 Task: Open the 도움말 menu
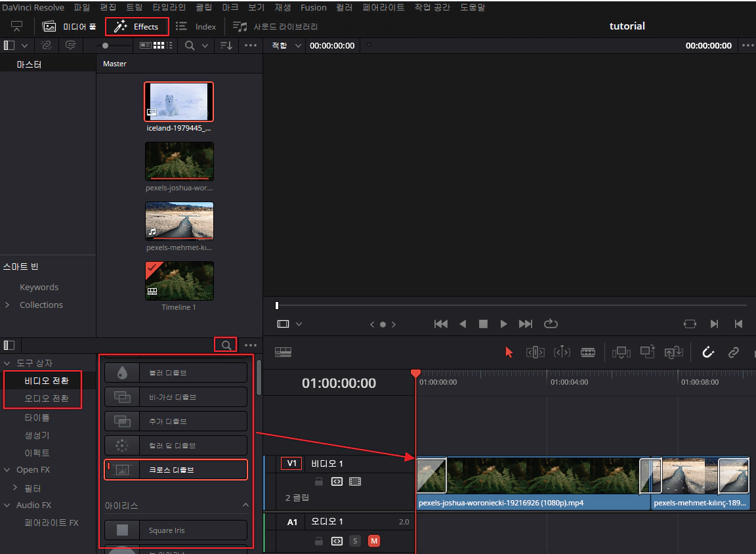tap(472, 7)
